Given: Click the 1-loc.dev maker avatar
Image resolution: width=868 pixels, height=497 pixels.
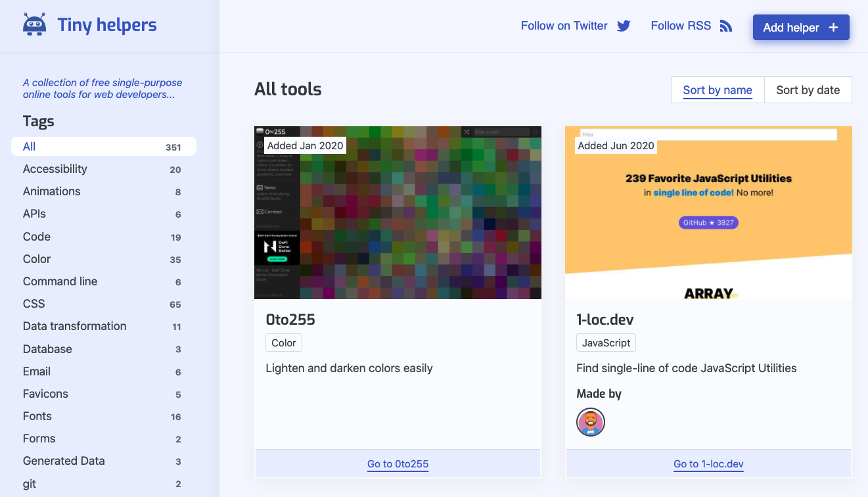Looking at the screenshot, I should point(590,422).
